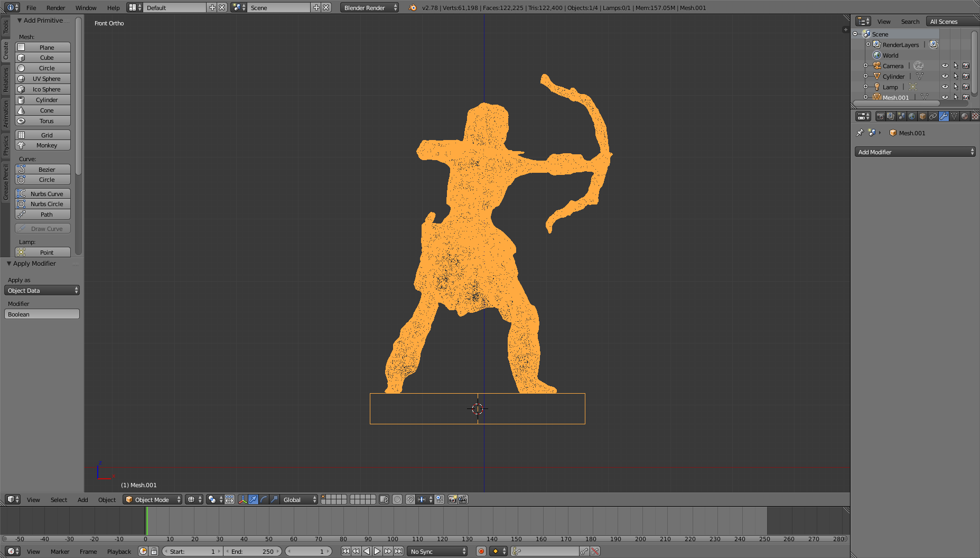
Task: Open the Constraints properties tab
Action: [933, 116]
